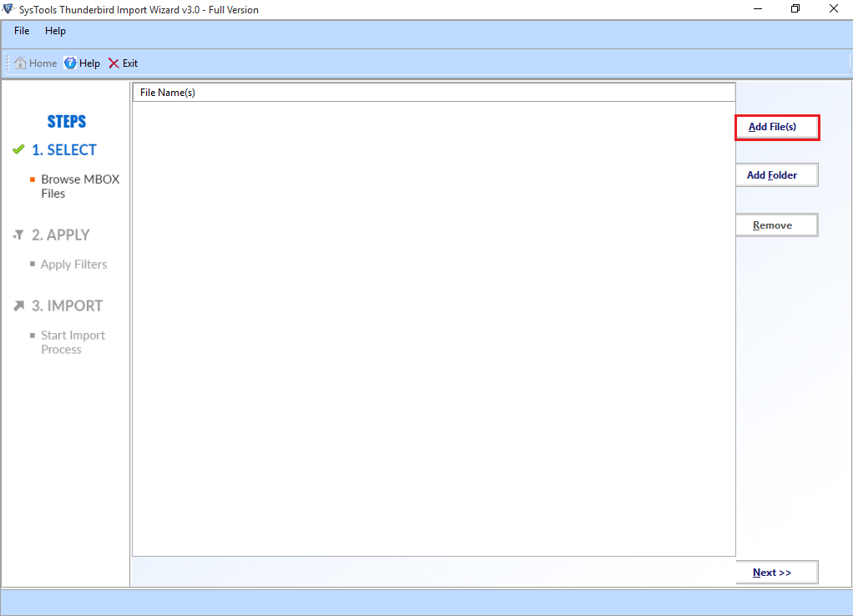Restore down the Import Wizard window
Image resolution: width=853 pixels, height=616 pixels.
click(x=795, y=9)
